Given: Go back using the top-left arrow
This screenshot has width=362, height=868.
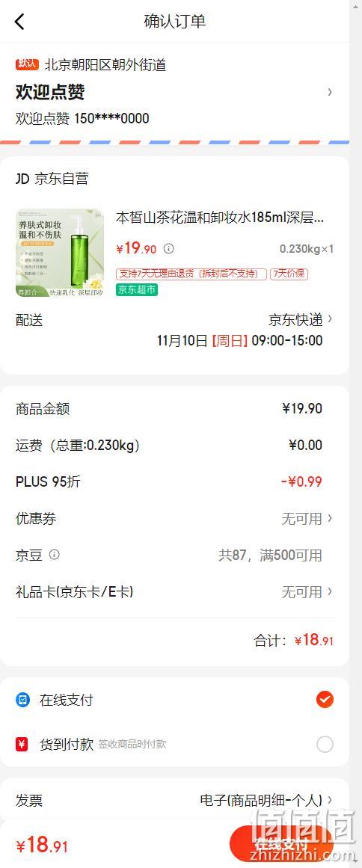Looking at the screenshot, I should (x=20, y=22).
